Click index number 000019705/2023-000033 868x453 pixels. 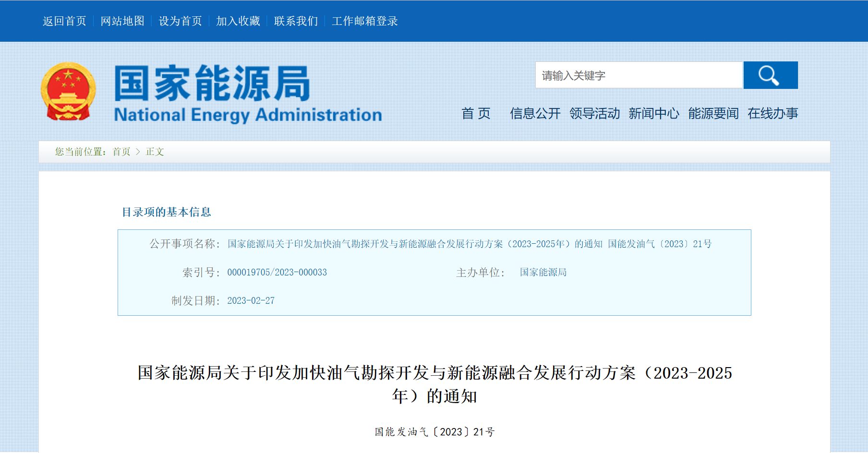click(277, 272)
